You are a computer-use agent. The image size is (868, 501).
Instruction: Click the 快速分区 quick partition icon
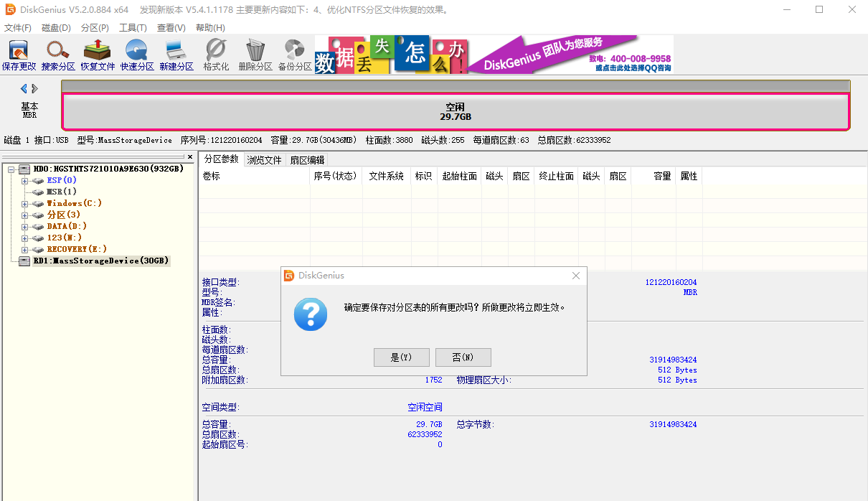pyautogui.click(x=137, y=55)
